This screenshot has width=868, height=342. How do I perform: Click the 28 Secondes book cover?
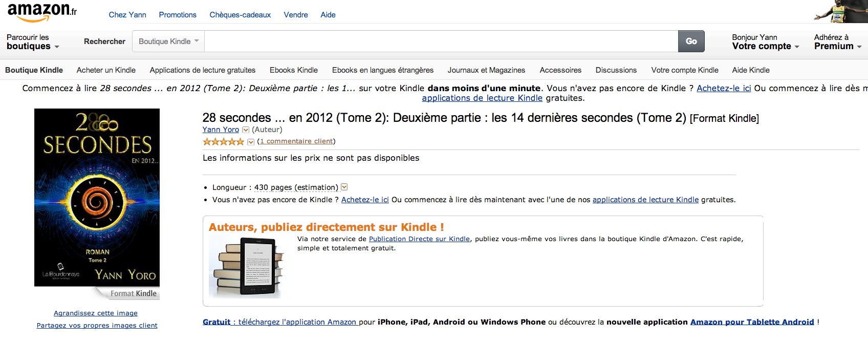coord(97,200)
